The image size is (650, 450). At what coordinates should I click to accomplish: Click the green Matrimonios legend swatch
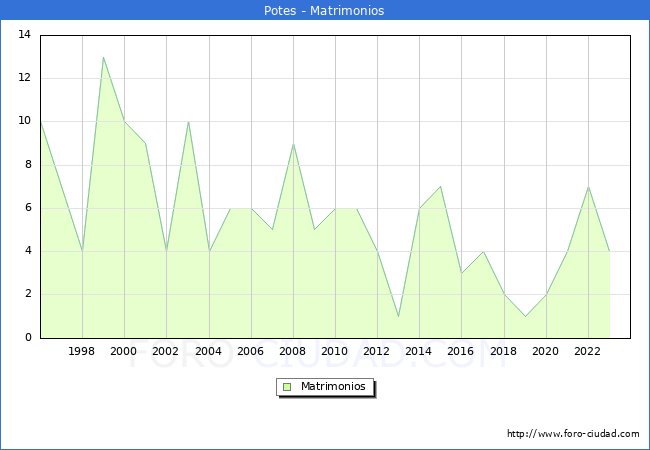[x=287, y=387]
